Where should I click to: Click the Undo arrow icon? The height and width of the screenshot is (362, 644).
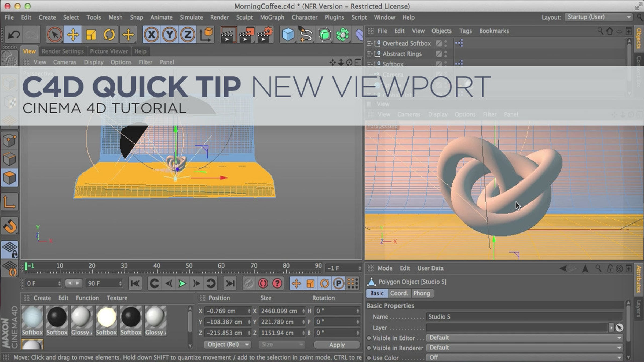point(14,35)
